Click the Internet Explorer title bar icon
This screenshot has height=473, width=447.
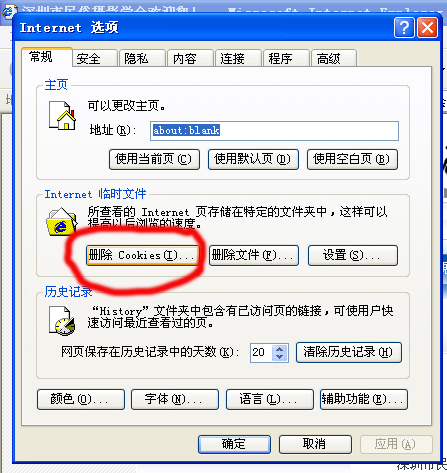(8, 12)
